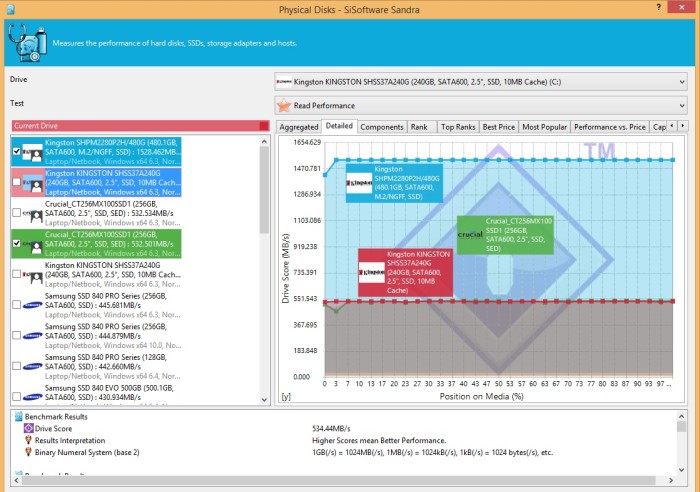
Task: Open the Drive selection dropdown
Action: click(x=480, y=82)
